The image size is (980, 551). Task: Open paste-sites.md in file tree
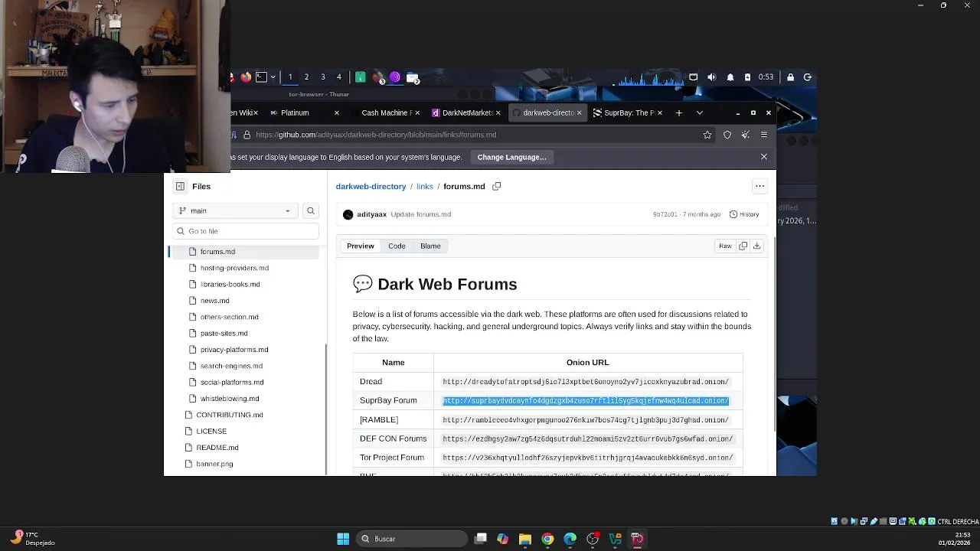click(x=224, y=333)
